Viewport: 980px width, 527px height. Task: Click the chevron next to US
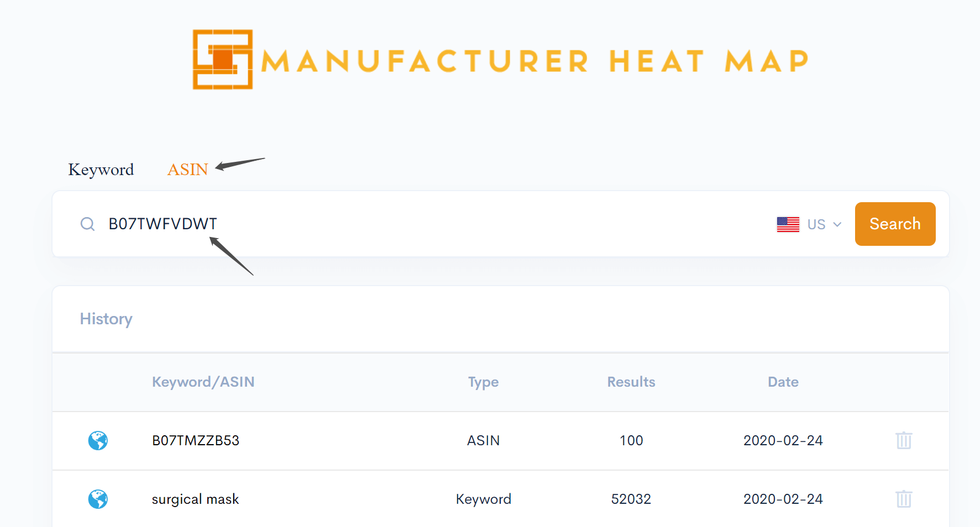pos(837,224)
